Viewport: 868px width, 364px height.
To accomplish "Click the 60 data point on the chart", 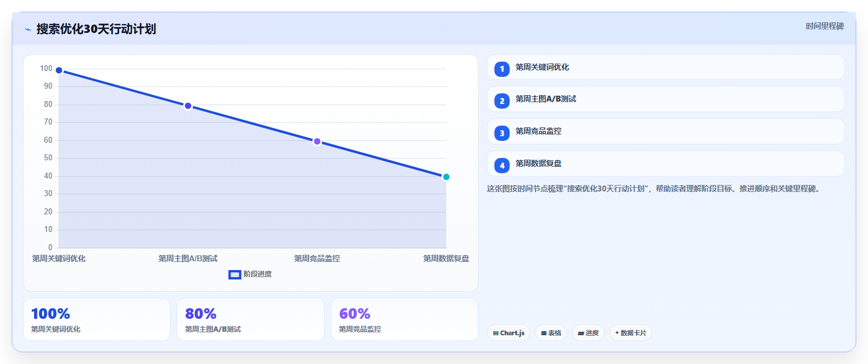I will click(317, 141).
